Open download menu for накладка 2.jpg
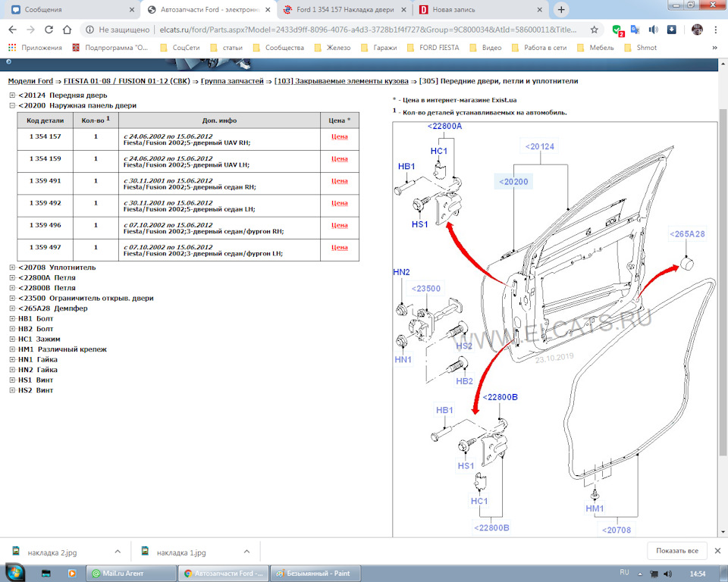Image resolution: width=728 pixels, height=582 pixels. point(118,551)
